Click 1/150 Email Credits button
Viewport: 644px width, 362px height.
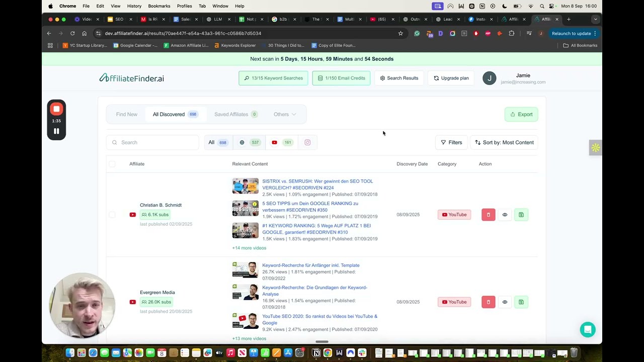342,78
